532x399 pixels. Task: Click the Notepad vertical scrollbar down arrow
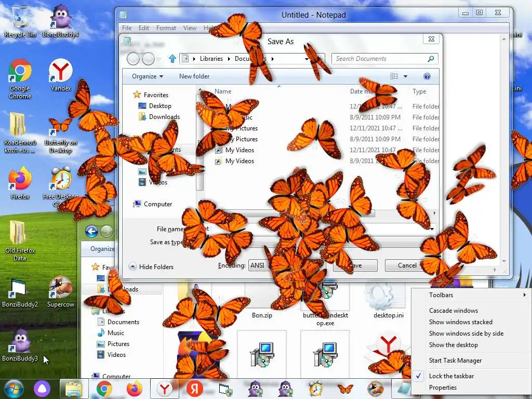504,261
